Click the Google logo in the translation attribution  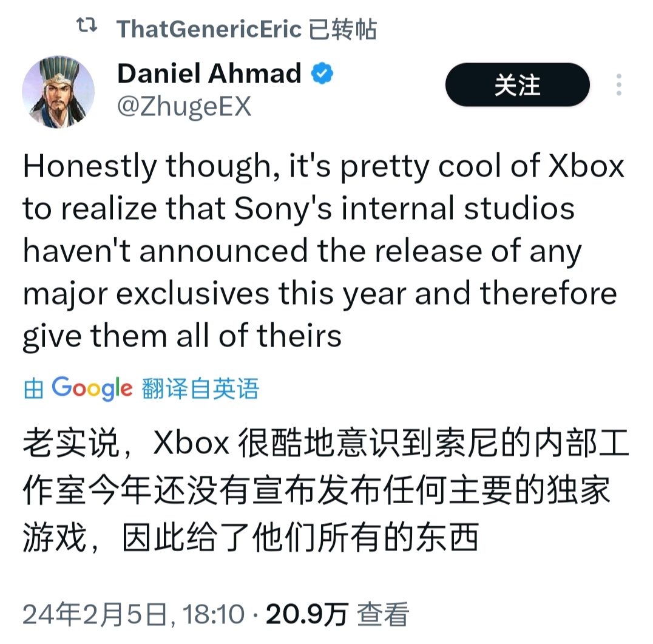(x=92, y=388)
